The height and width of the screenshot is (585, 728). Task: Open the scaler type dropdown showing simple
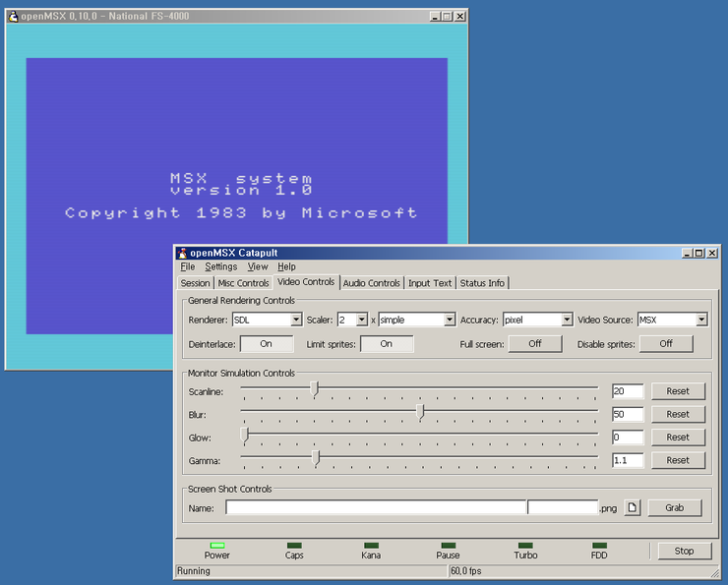[417, 320]
